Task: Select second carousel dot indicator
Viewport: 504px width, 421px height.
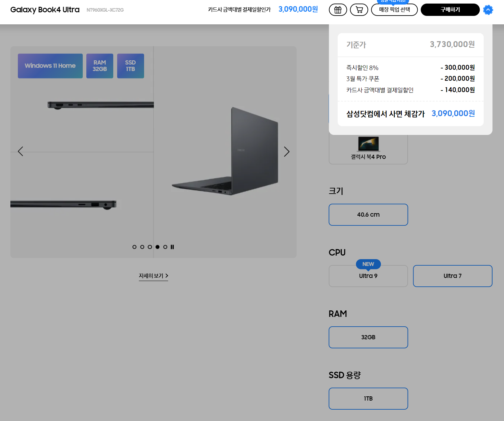Action: tap(142, 247)
